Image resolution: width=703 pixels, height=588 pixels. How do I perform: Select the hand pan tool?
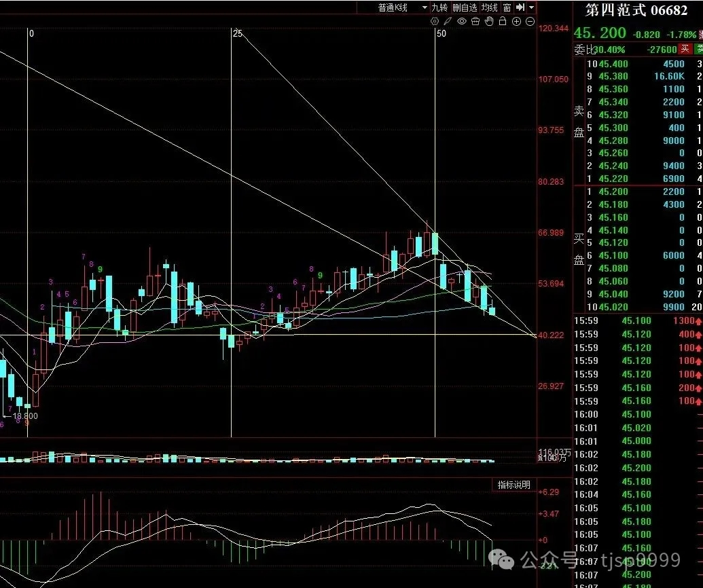(x=489, y=21)
